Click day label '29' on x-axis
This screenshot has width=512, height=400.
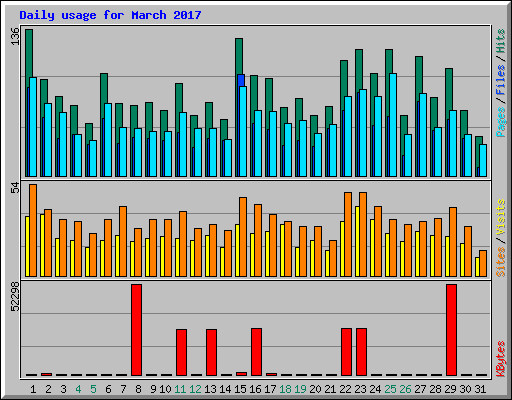click(x=450, y=389)
